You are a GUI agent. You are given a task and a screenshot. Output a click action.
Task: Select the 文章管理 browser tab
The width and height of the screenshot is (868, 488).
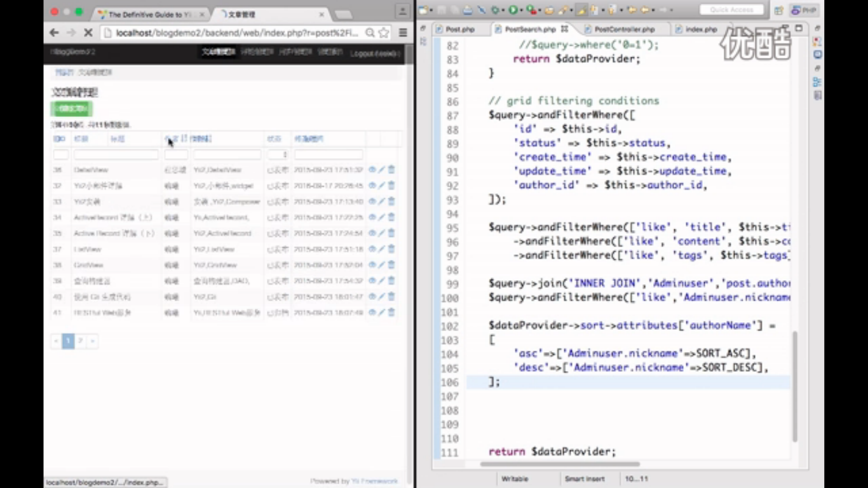pos(270,14)
